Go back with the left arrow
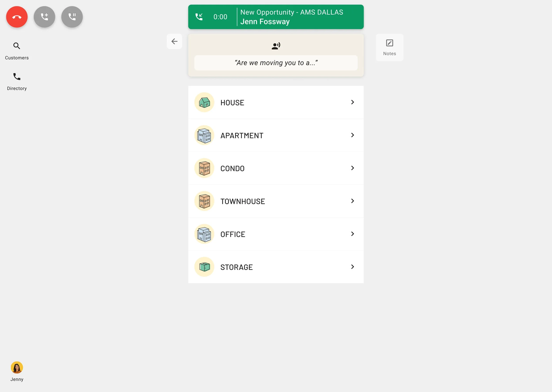Image resolution: width=552 pixels, height=392 pixels. (174, 41)
